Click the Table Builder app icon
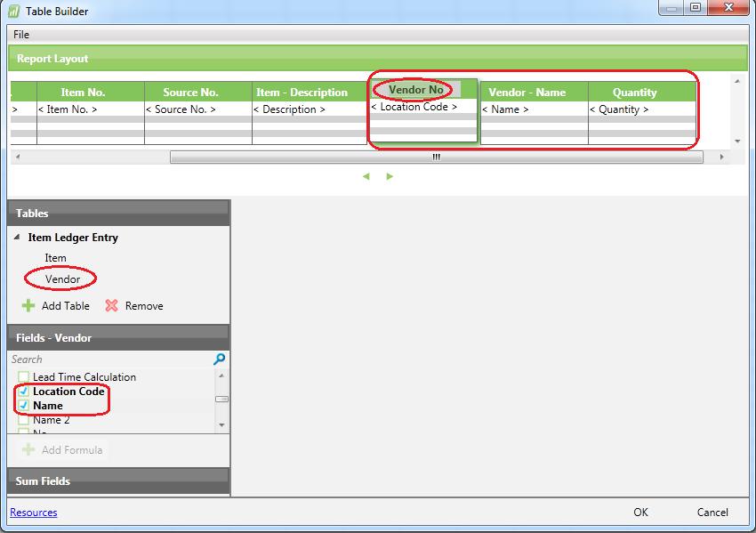The width and height of the screenshot is (756, 533). pos(14,11)
